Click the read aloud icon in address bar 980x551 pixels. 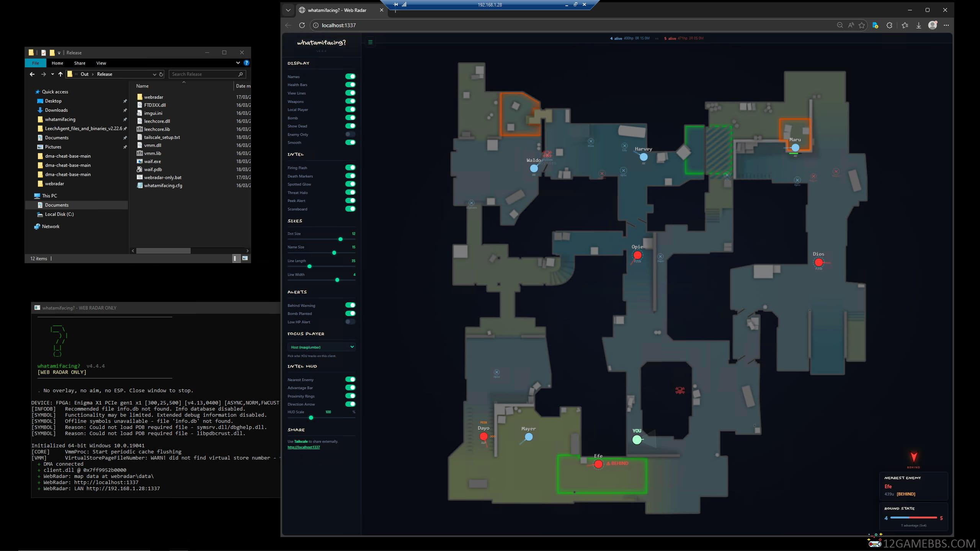click(851, 25)
